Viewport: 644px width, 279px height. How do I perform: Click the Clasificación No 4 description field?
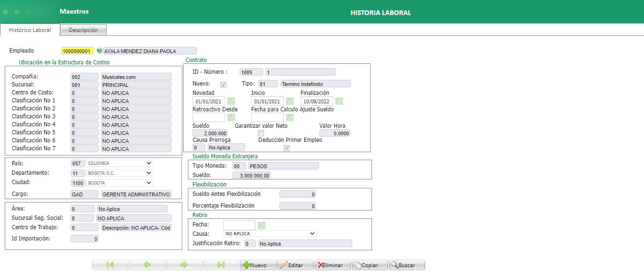tap(136, 125)
